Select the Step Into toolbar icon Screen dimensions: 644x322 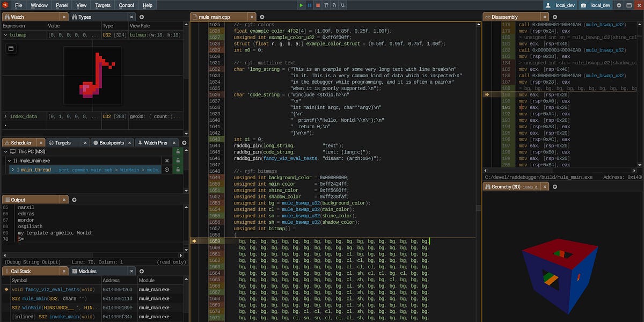coord(334,5)
